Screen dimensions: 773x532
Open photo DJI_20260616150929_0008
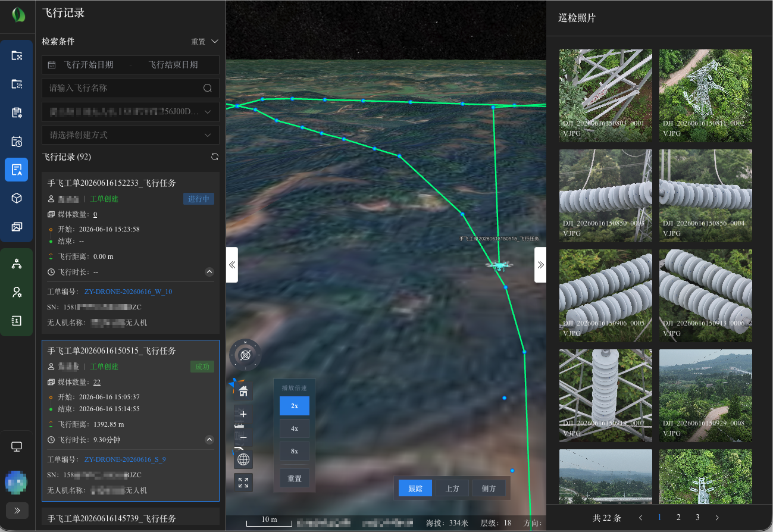[706, 396]
